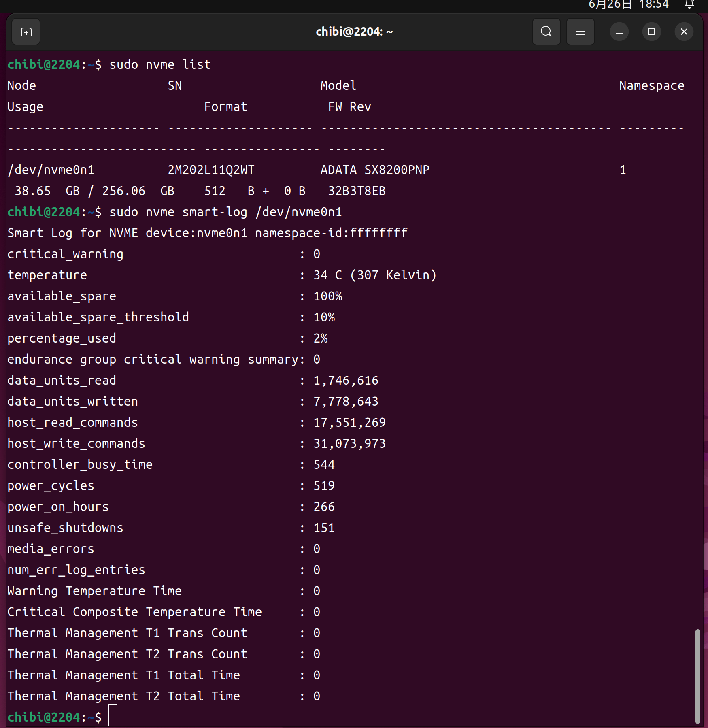Viewport: 708px width, 728px height.
Task: Click the terminal search magnifier icon
Action: point(546,32)
